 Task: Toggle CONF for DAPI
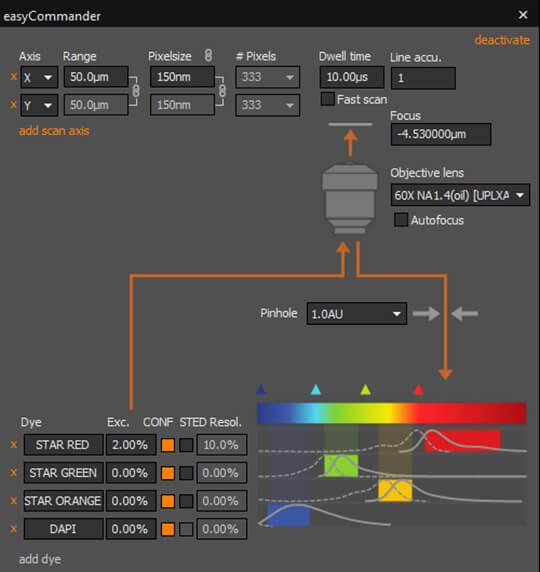(x=168, y=529)
